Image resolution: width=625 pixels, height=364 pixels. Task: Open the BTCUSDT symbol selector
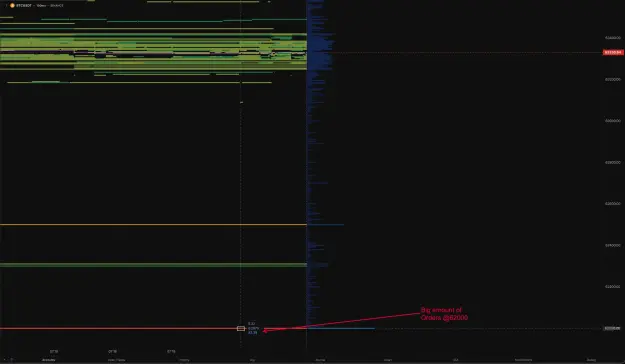24,6
